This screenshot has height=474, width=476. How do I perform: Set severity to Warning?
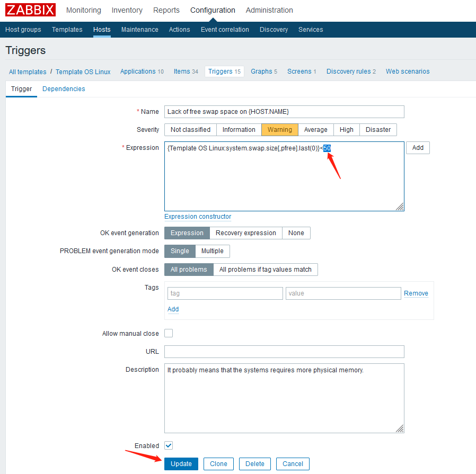[x=279, y=130]
